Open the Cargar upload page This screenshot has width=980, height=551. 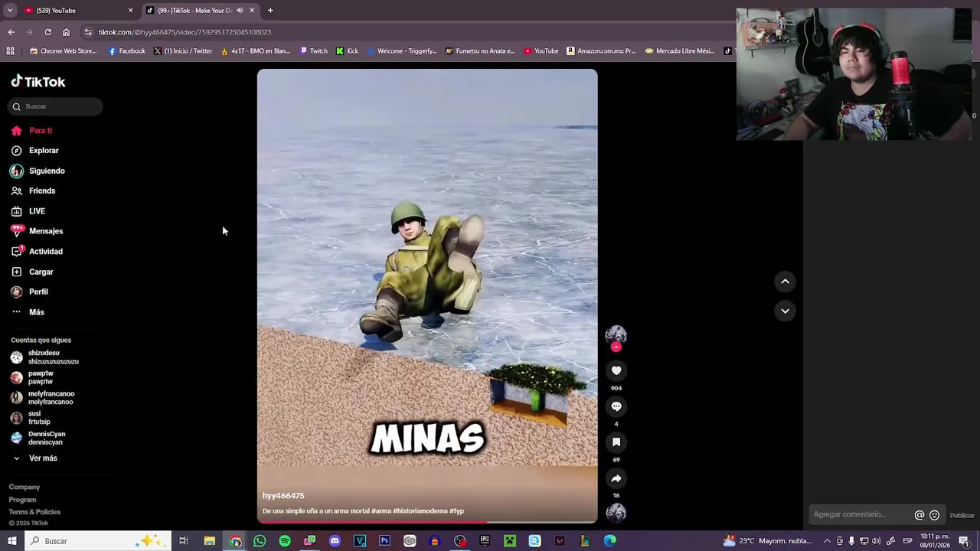click(32, 272)
